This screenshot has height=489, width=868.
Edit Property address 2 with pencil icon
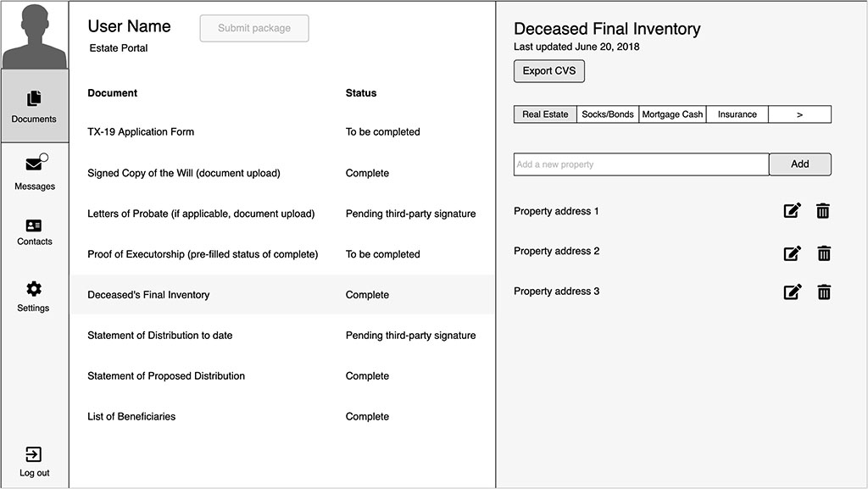click(793, 253)
